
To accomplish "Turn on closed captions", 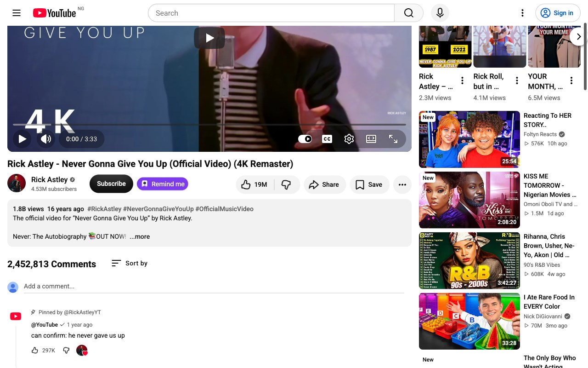I will coord(327,139).
